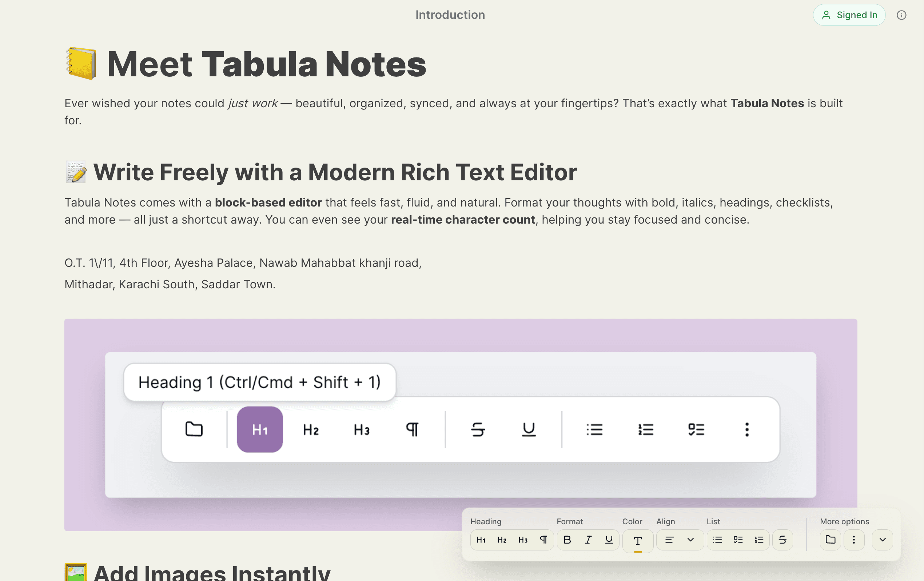Apply strikethrough in the large editor toolbar
This screenshot has width=924, height=581.
(x=478, y=429)
